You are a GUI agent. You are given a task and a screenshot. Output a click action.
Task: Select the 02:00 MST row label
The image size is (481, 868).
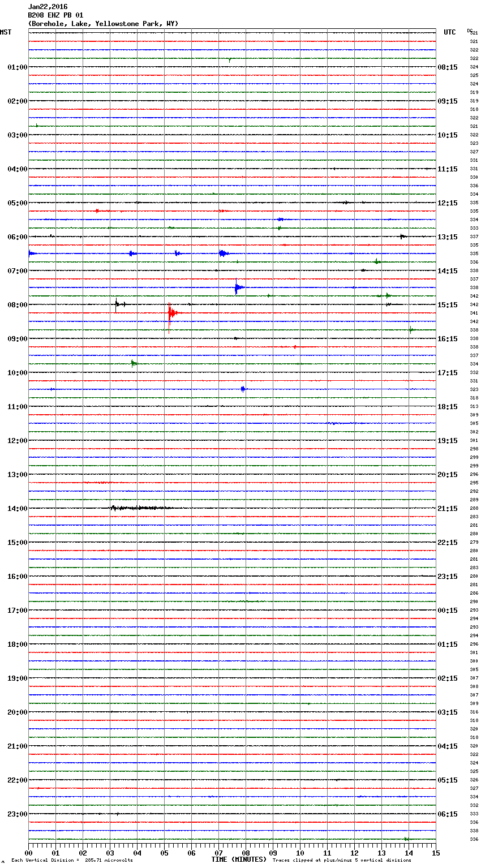(18, 101)
